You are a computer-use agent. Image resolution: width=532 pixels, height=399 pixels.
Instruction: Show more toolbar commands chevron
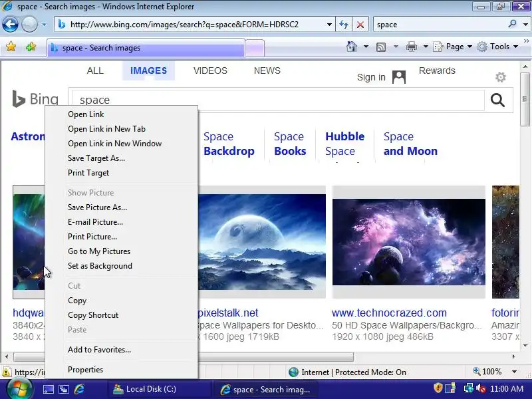[x=526, y=41]
